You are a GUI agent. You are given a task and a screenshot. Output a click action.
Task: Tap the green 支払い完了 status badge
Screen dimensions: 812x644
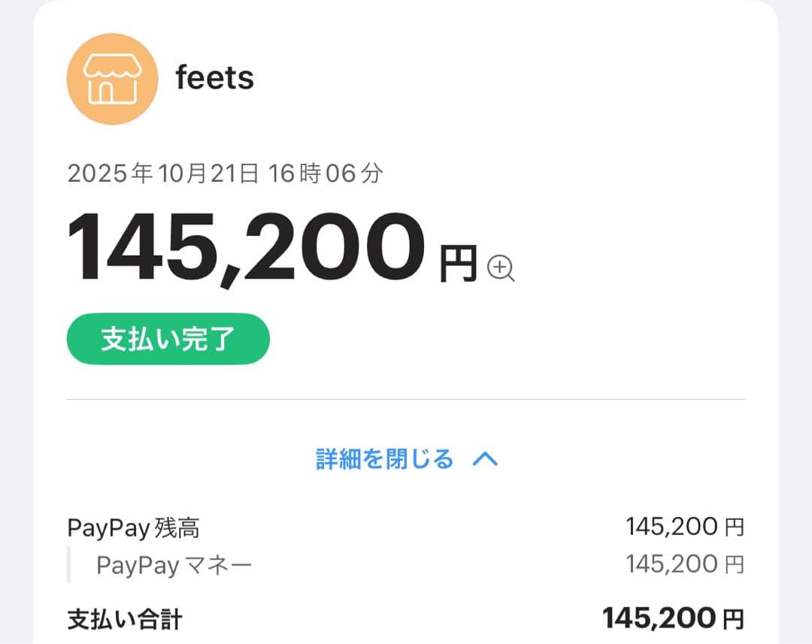[168, 339]
